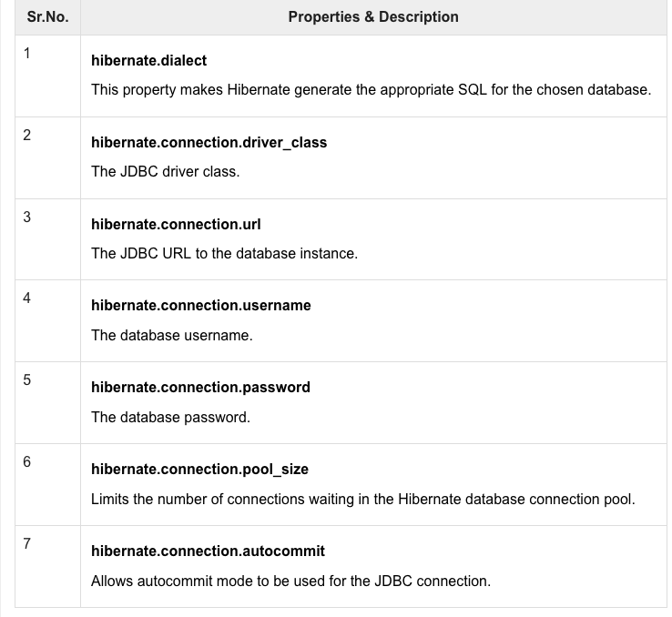Select the hibernate.connection.username property name
Viewport: 672px width, 617px height.
(x=201, y=306)
